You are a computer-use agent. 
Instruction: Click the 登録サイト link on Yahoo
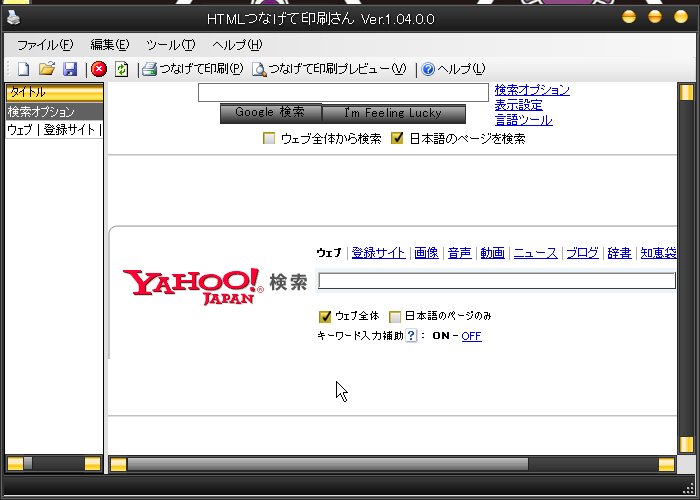(379, 253)
